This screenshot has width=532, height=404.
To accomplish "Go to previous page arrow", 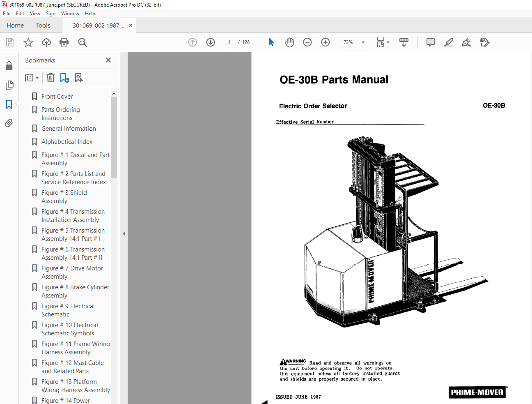I will pyautogui.click(x=193, y=42).
